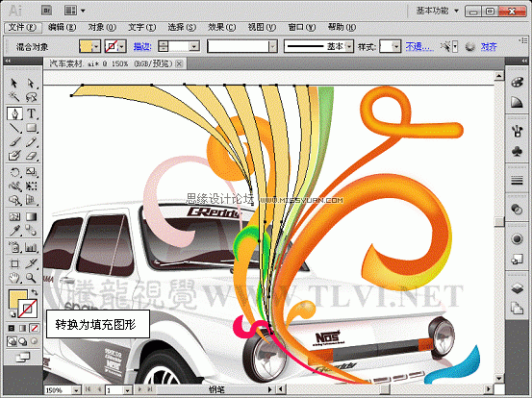Select the Hand tool
Image resolution: width=532 pixels, height=398 pixels.
click(14, 278)
